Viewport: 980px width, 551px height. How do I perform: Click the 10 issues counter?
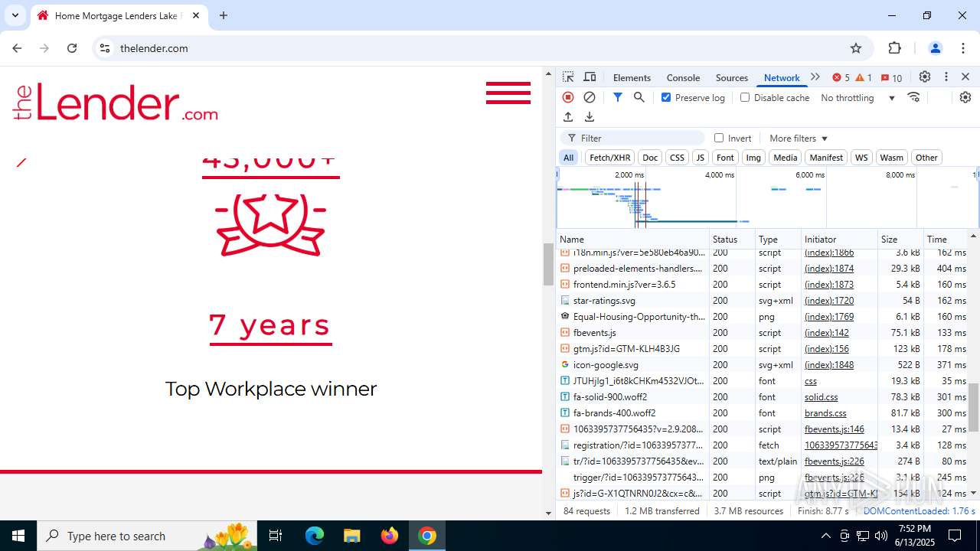coord(891,77)
